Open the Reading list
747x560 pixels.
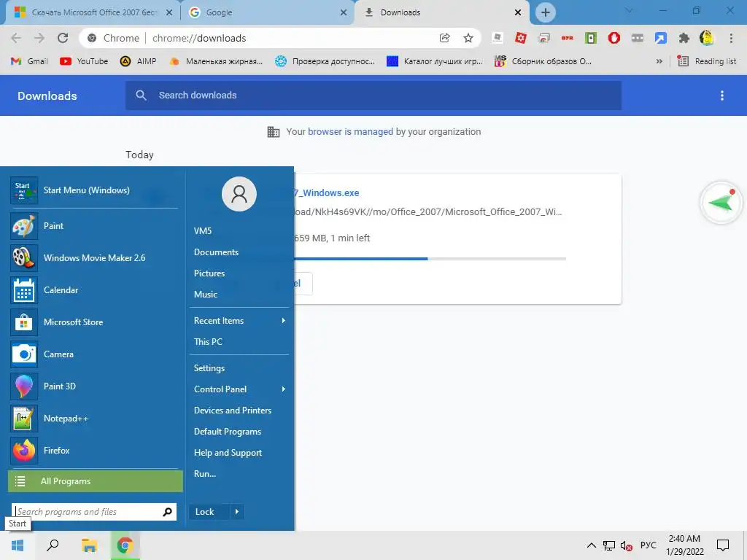[x=707, y=61]
